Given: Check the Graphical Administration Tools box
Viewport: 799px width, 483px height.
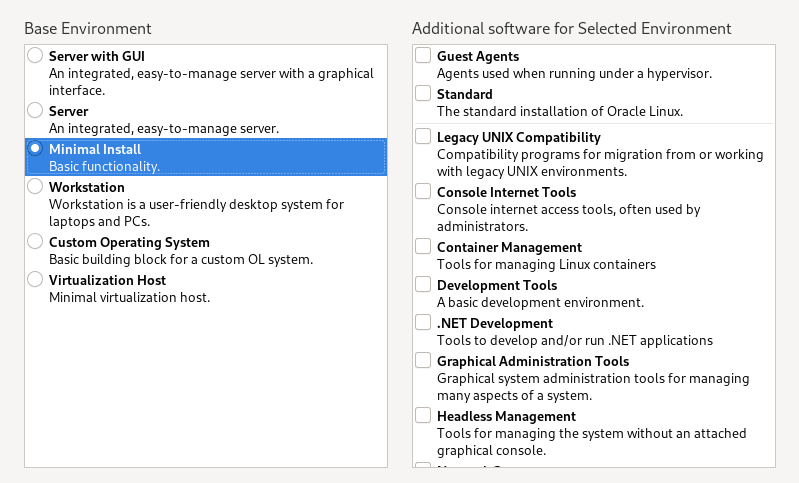Looking at the screenshot, I should point(423,360).
